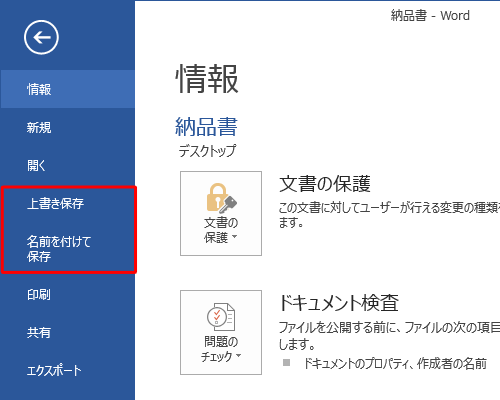Select エクスポート from the sidebar
The width and height of the screenshot is (500, 400).
point(68,370)
